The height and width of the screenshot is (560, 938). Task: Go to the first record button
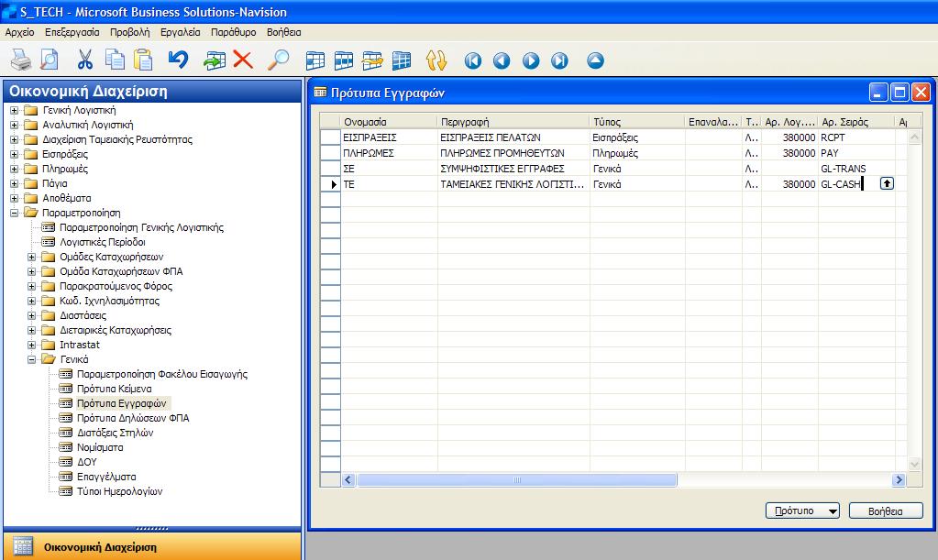472,60
